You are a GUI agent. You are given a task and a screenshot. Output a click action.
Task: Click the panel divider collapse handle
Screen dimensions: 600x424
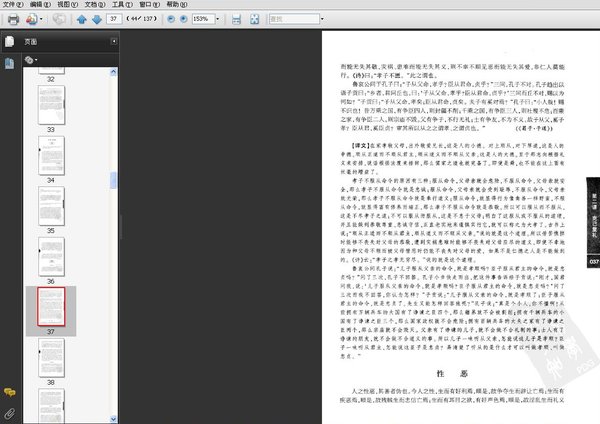(121, 227)
